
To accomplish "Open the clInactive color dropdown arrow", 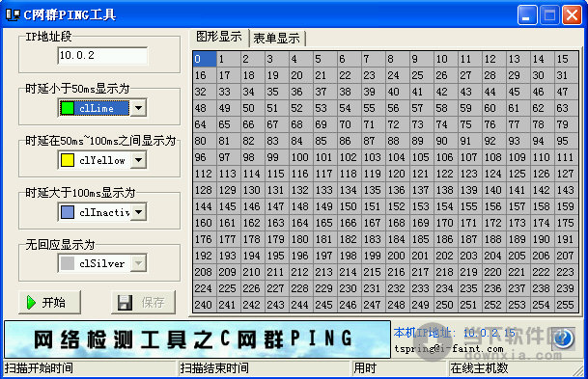I will pos(138,212).
